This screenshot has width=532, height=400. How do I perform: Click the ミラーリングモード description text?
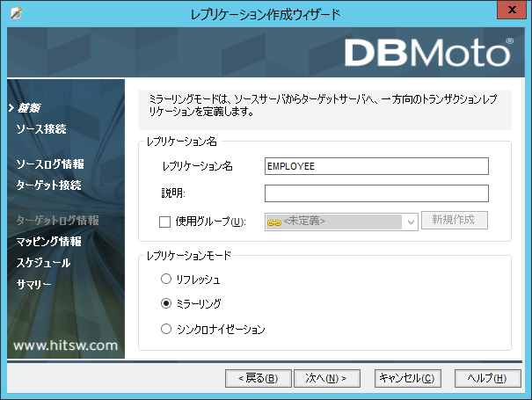(x=323, y=105)
